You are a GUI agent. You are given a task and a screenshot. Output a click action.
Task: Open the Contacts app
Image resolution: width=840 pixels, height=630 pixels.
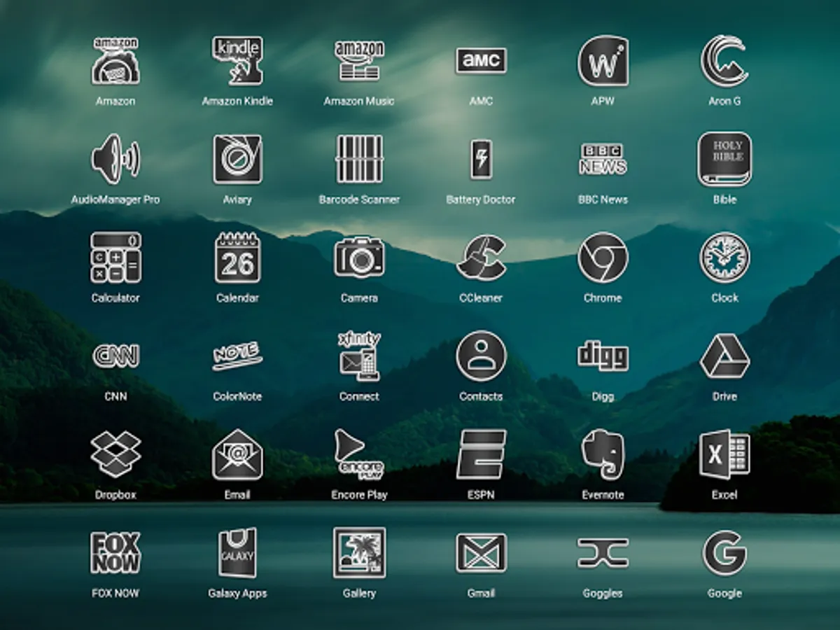coord(481,356)
